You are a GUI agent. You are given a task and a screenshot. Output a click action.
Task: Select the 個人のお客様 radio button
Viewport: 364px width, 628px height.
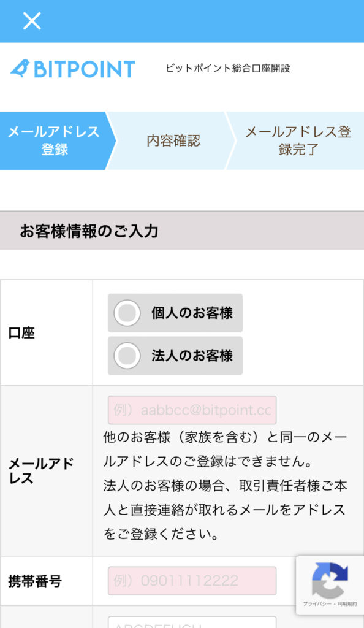pyautogui.click(x=127, y=313)
